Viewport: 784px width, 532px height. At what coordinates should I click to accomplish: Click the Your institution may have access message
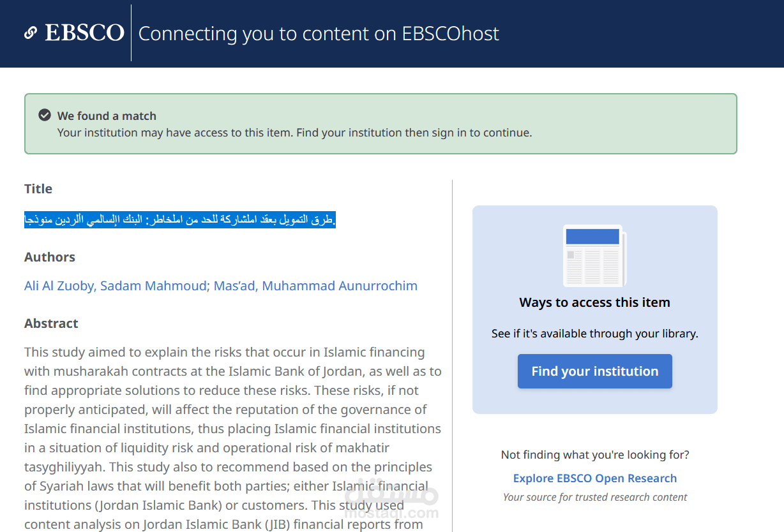tap(294, 133)
